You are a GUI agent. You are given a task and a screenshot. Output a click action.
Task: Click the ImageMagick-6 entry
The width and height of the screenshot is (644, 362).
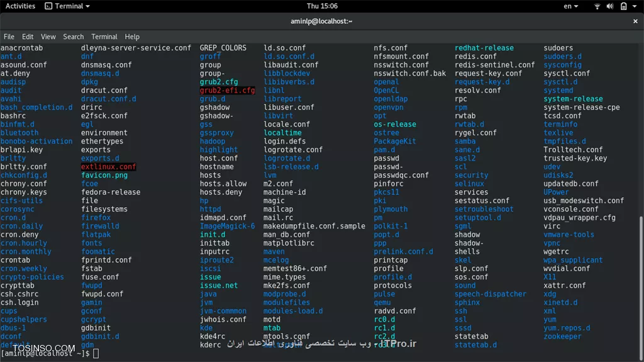(x=227, y=226)
